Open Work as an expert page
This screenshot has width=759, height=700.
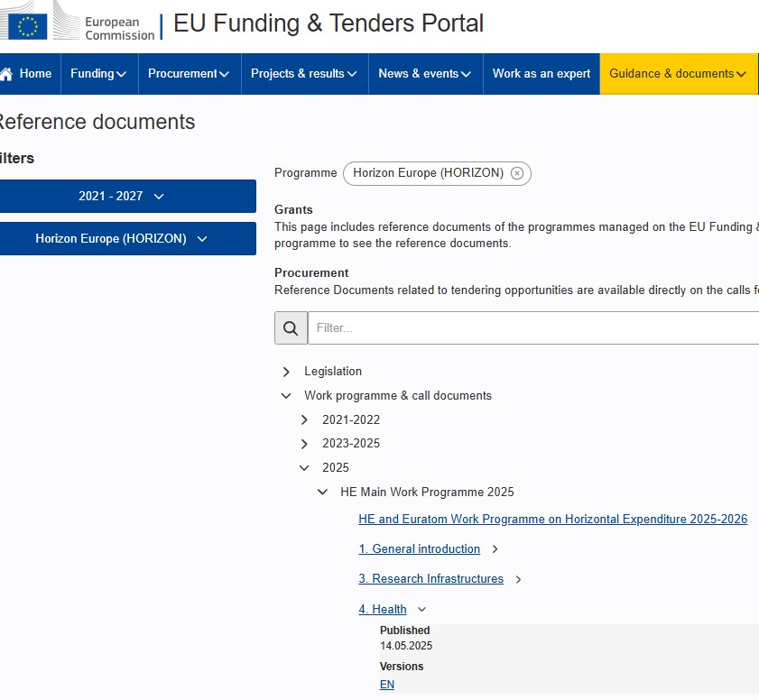(x=541, y=74)
